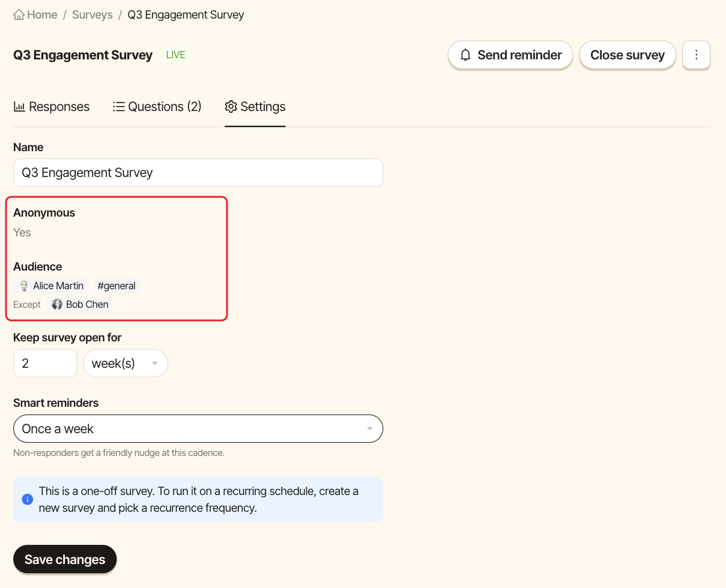
Task: Open the week(s) duration unit dropdown
Action: [x=126, y=363]
